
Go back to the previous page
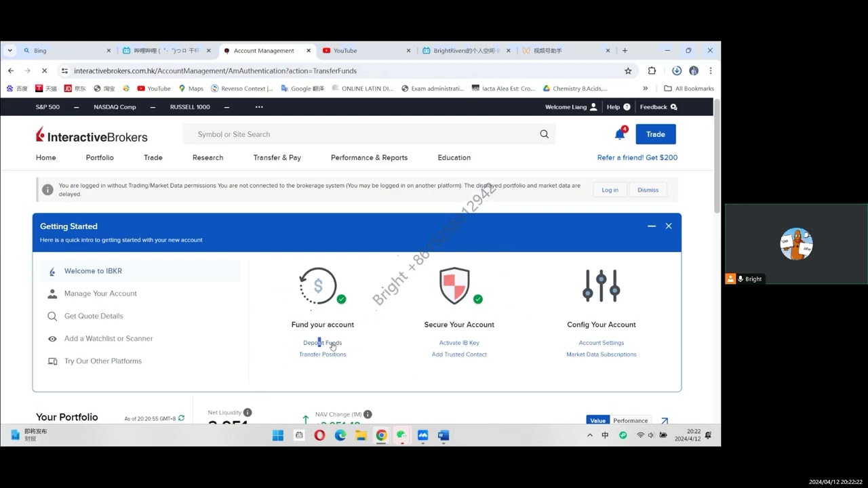(11, 70)
